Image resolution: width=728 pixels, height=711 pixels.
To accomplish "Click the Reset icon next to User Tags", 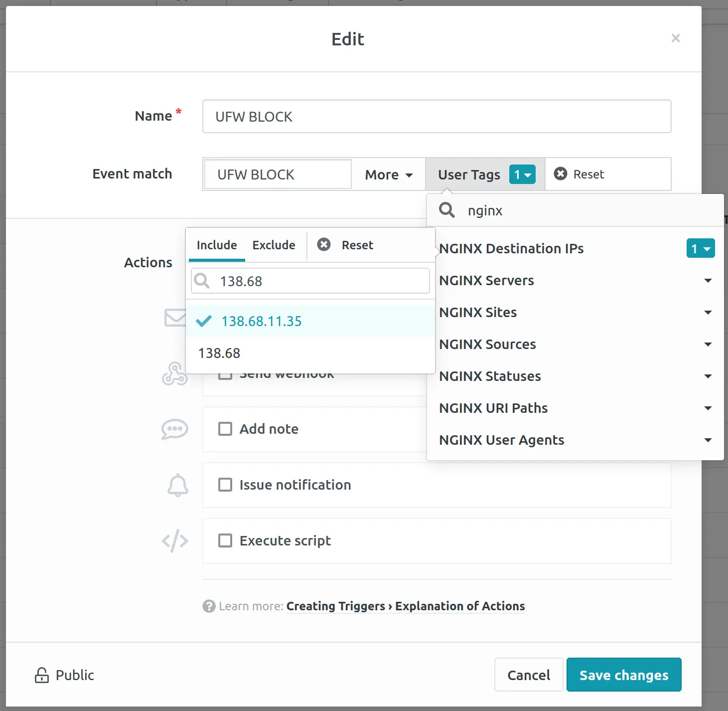I will point(561,174).
